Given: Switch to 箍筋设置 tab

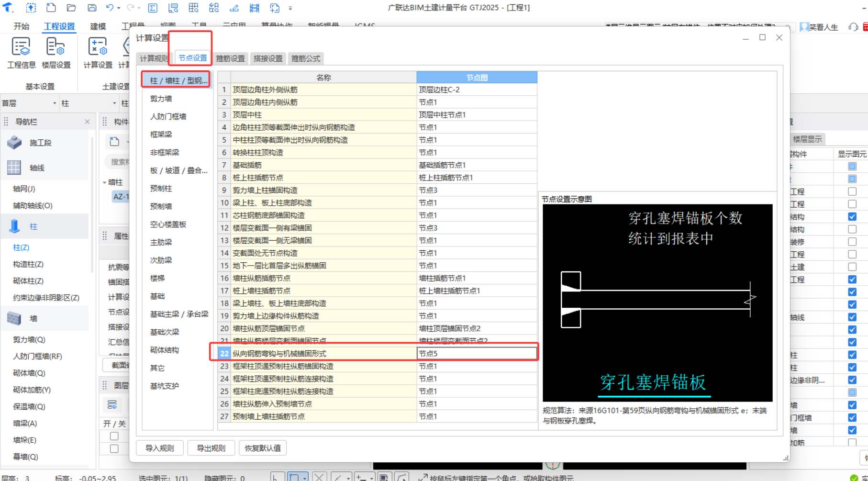Looking at the screenshot, I should [230, 58].
